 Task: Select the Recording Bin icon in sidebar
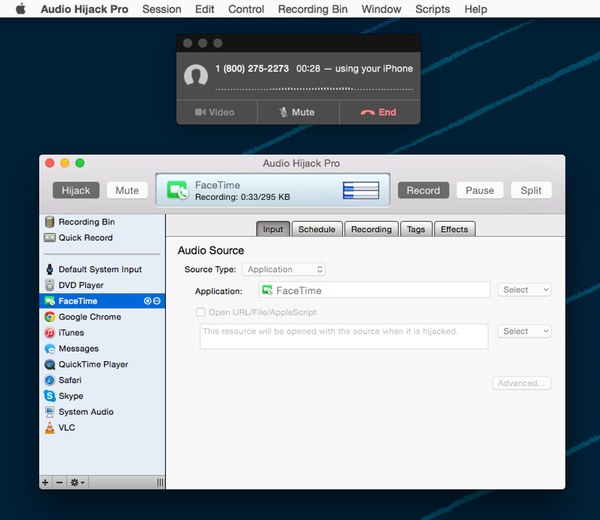(x=49, y=222)
